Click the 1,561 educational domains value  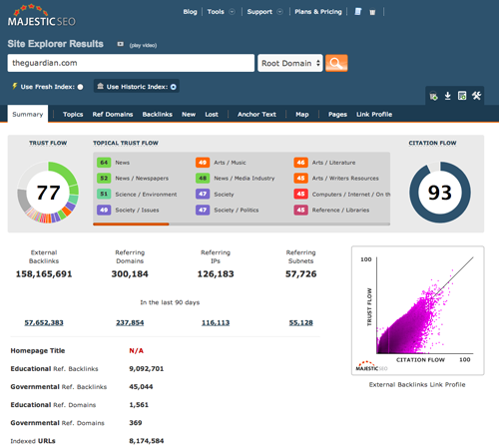coord(139,405)
